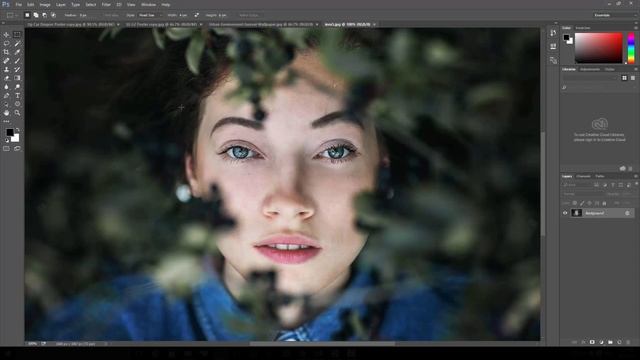Click the Select and Mask button
The width and height of the screenshot is (640, 360).
point(249,15)
